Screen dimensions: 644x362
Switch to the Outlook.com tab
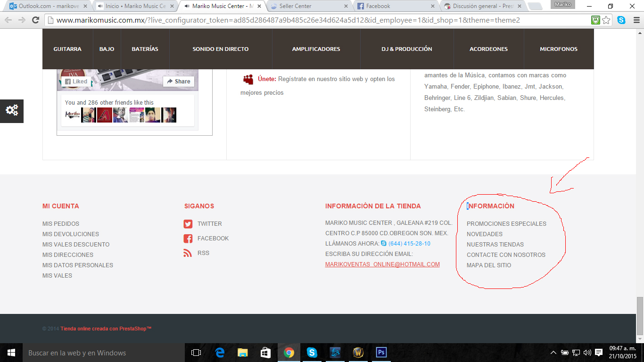click(48, 6)
